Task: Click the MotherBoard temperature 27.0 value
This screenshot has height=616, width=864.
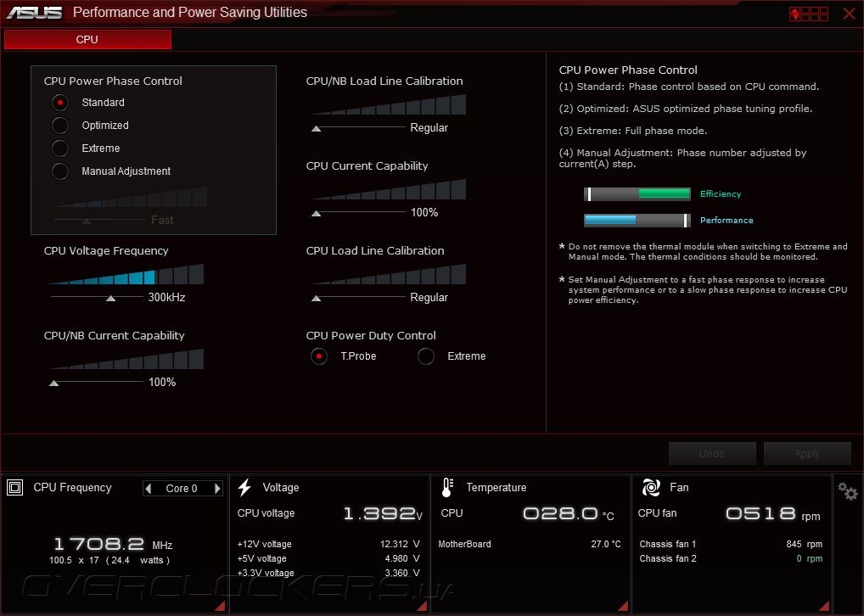Action: point(606,545)
